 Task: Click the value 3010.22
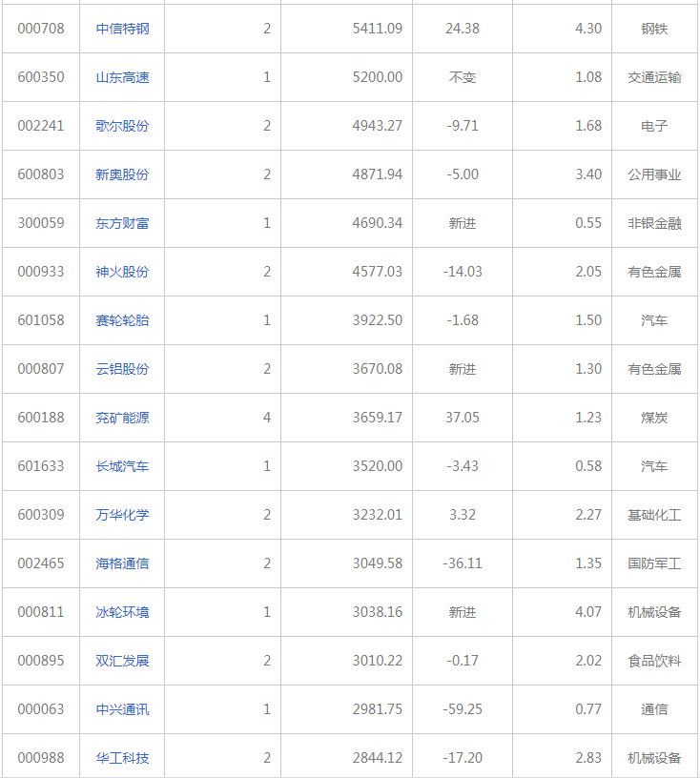378,661
